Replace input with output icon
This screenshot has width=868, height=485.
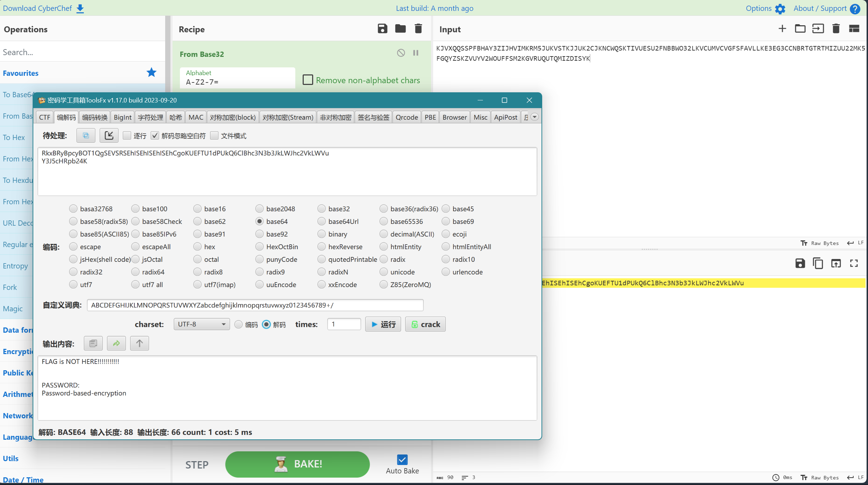click(836, 263)
